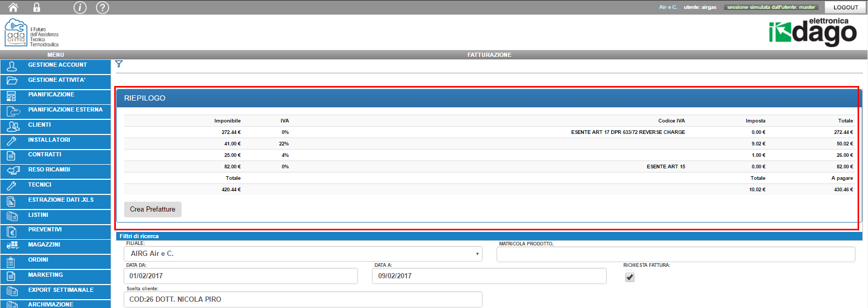This screenshot has width=868, height=308.
Task: Click the Export Settimanale icon
Action: [x=12, y=292]
